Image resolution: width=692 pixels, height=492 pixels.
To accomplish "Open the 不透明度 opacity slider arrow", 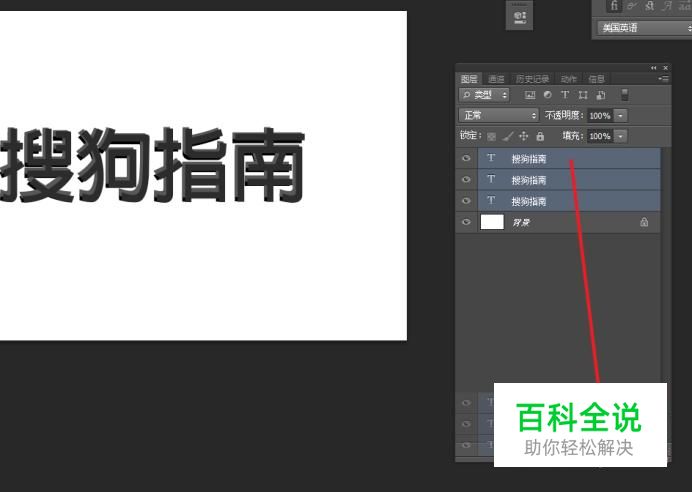I will pos(621,116).
